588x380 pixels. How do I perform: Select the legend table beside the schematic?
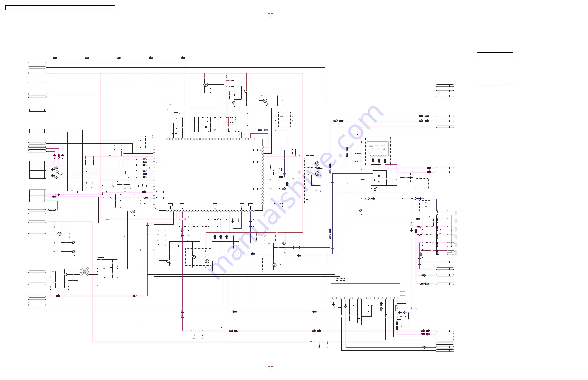tap(494, 69)
